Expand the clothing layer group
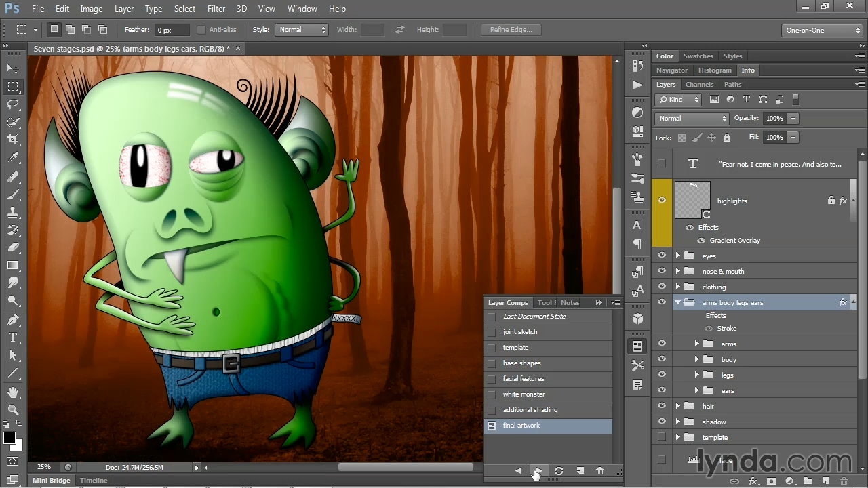The width and height of the screenshot is (868, 488). pyautogui.click(x=677, y=287)
